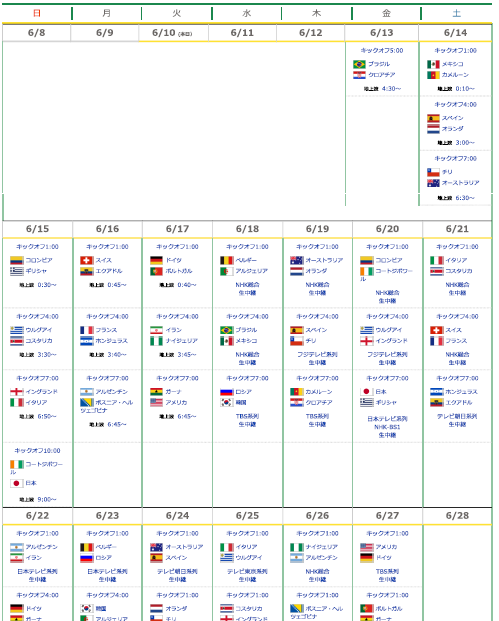Select the 土 Saturday column header
The width and height of the screenshot is (499, 621).
click(457, 13)
